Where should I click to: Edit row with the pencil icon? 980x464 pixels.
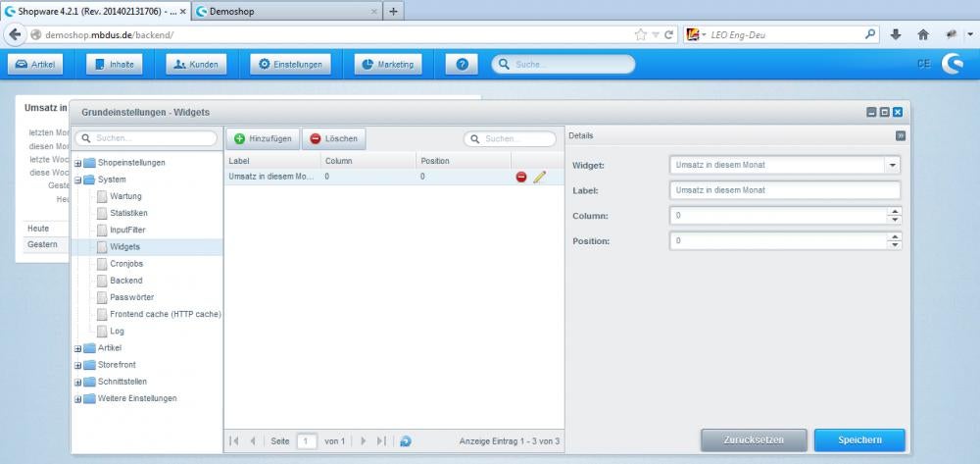click(x=539, y=177)
